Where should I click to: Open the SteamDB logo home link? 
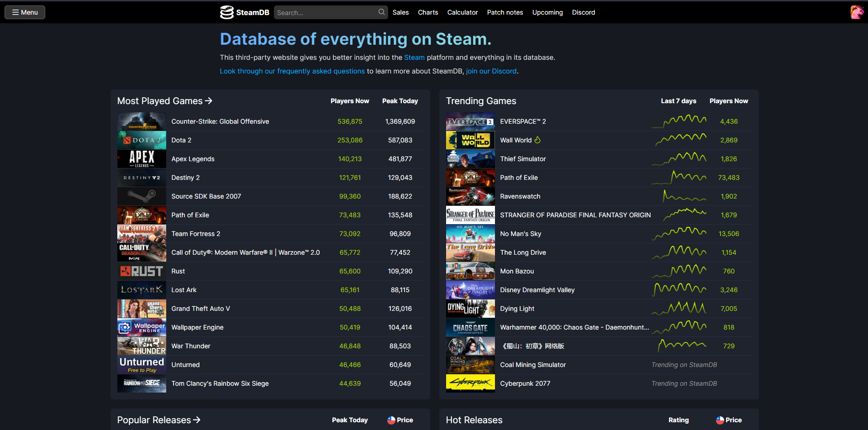(x=245, y=12)
